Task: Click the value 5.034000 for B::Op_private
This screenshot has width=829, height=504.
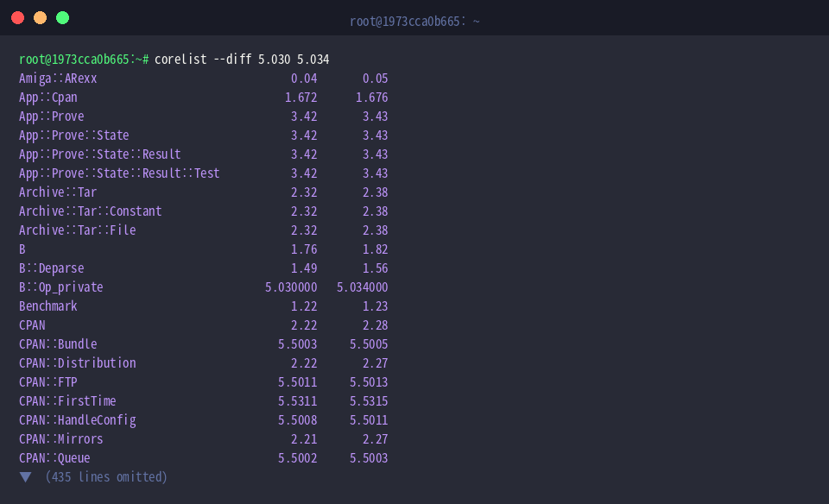Action: pyautogui.click(x=362, y=287)
